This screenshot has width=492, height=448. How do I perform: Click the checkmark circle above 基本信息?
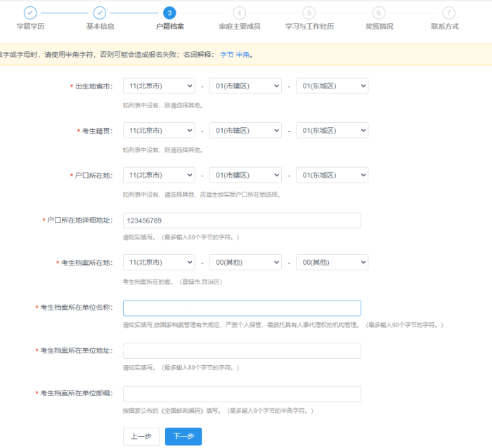click(100, 13)
